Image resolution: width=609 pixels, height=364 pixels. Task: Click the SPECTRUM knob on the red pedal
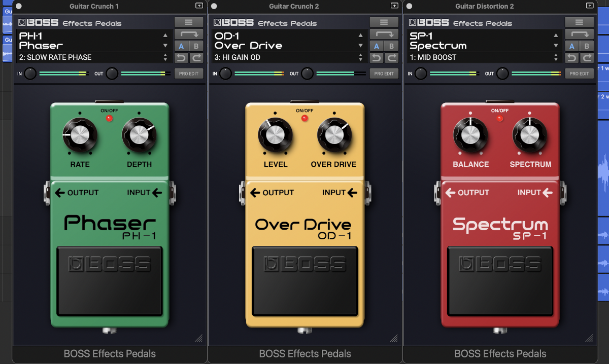pos(529,134)
